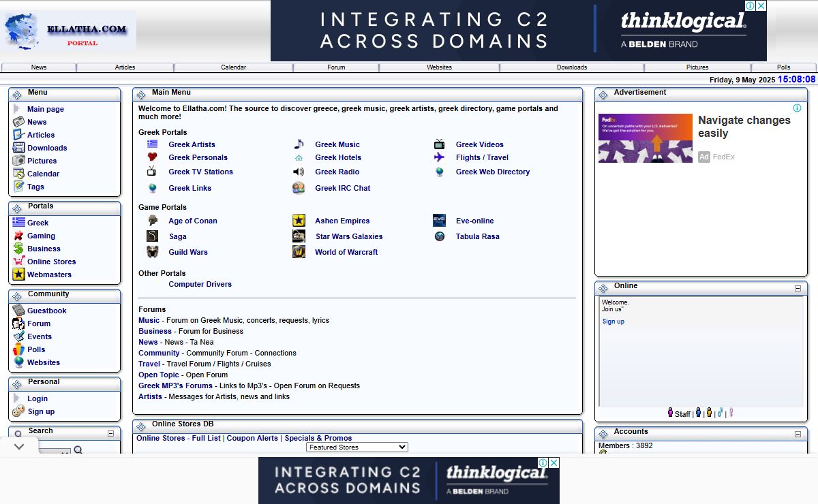
Task: Open the Login link under Personal
Action: point(37,398)
